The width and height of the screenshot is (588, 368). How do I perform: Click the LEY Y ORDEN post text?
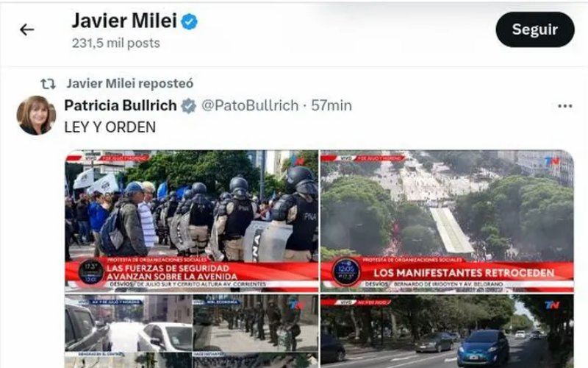[110, 127]
